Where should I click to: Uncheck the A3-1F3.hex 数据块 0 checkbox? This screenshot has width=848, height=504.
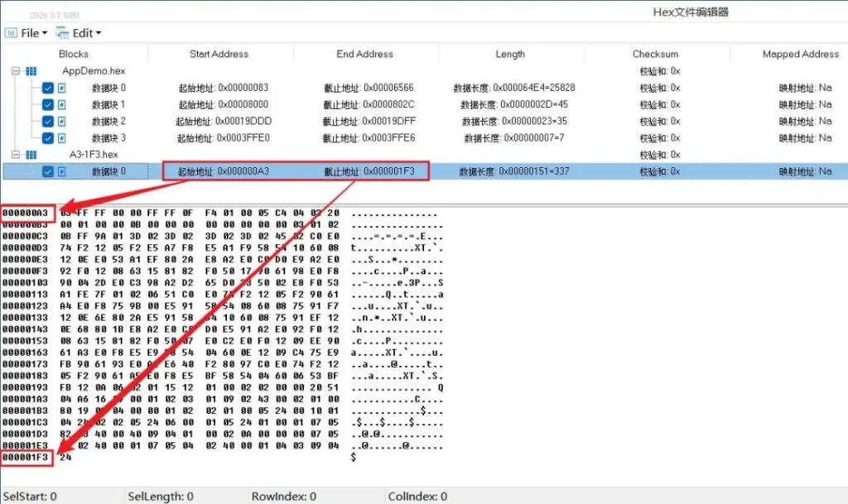(x=48, y=171)
